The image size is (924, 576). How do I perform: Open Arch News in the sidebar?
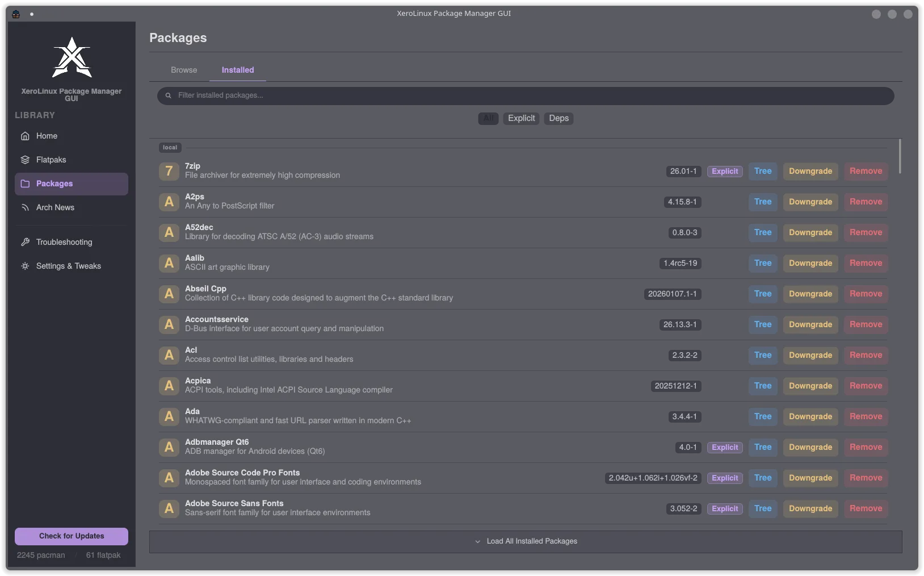click(x=72, y=207)
